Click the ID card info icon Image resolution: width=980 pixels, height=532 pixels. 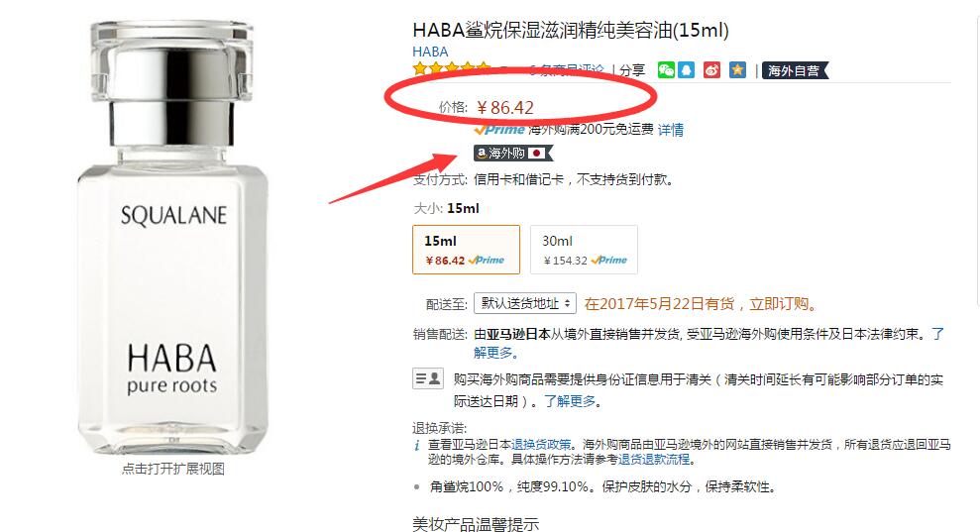[427, 378]
